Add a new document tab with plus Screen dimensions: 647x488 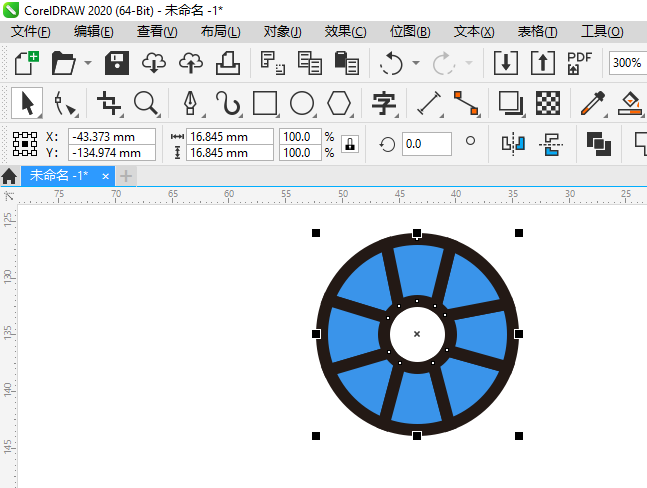click(126, 176)
